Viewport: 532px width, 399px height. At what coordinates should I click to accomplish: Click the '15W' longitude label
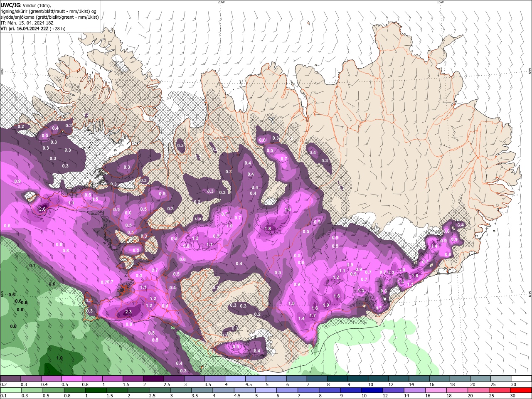[440, 2]
